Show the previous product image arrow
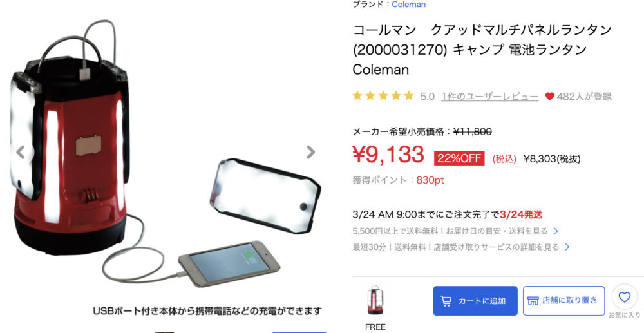This screenshot has width=644, height=333. [21, 153]
